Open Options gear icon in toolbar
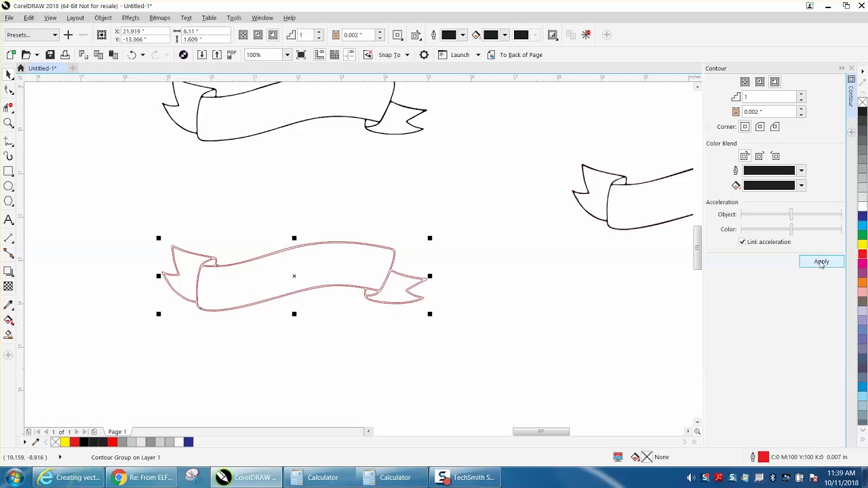This screenshot has height=488, width=868. pos(424,55)
